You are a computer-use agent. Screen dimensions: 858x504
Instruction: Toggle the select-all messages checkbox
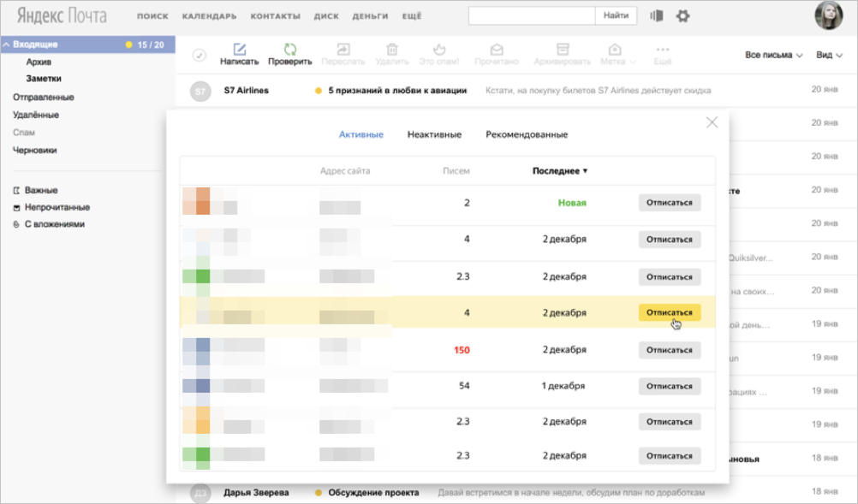[200, 56]
